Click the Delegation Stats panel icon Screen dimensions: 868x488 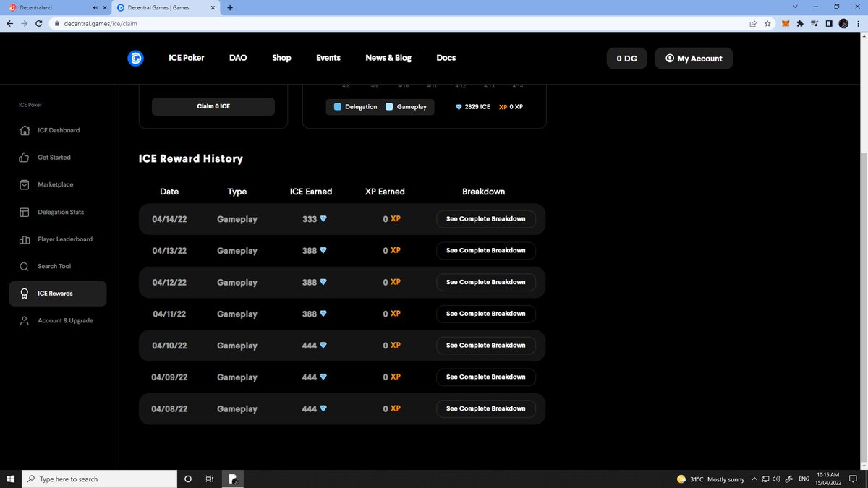click(24, 212)
